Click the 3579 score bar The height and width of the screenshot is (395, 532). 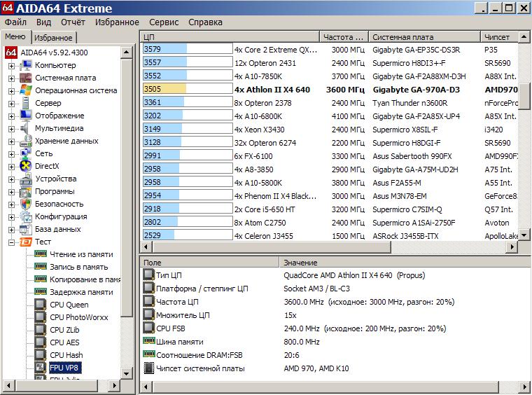point(188,49)
